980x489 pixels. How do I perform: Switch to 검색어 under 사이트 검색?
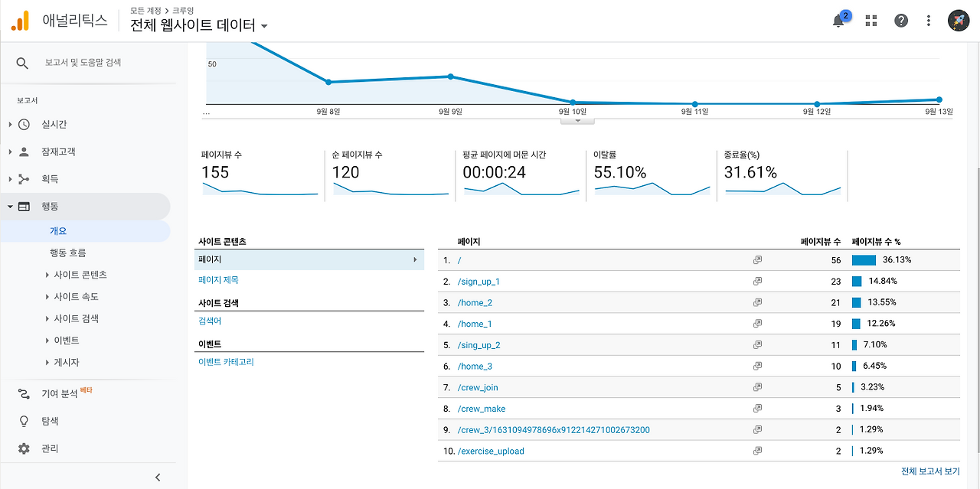pyautogui.click(x=210, y=321)
